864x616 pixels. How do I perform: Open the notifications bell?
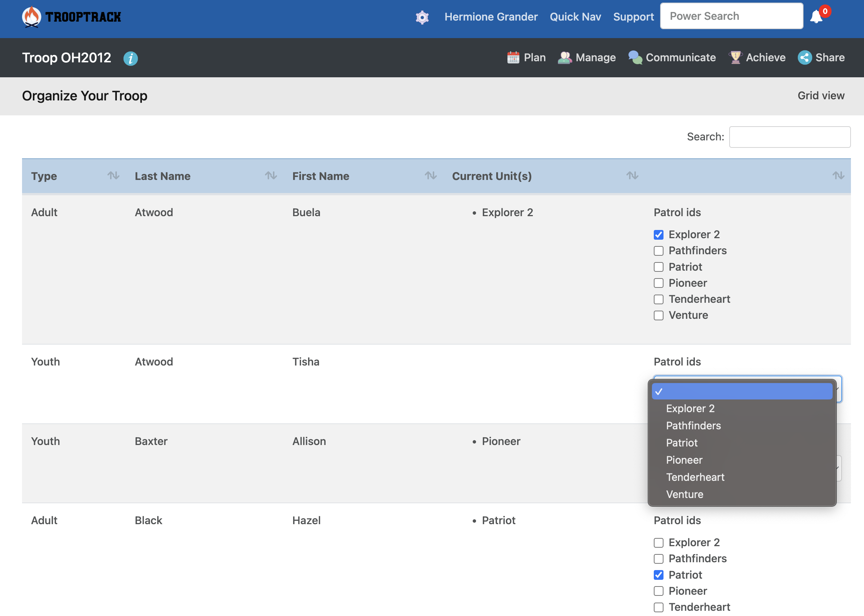pyautogui.click(x=815, y=17)
